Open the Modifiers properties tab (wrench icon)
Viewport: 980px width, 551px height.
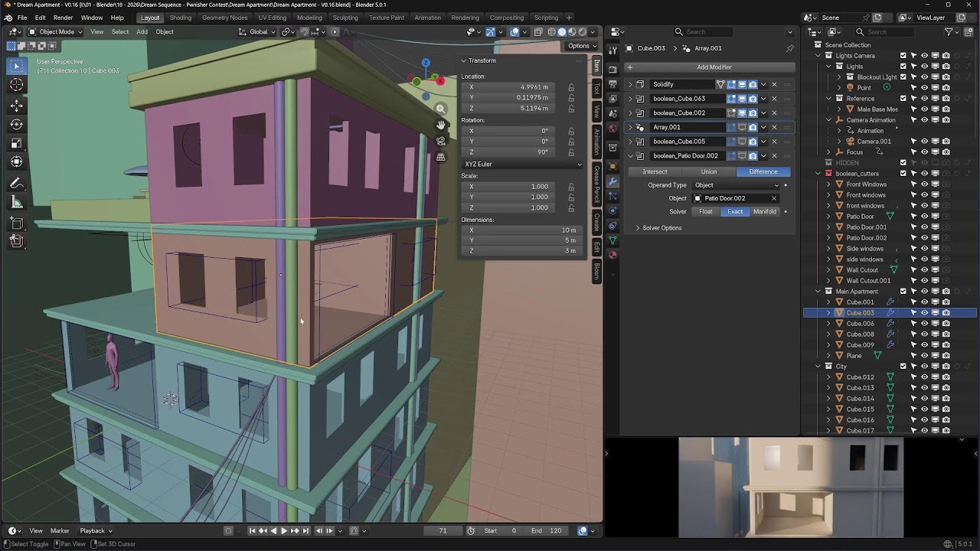pyautogui.click(x=612, y=182)
